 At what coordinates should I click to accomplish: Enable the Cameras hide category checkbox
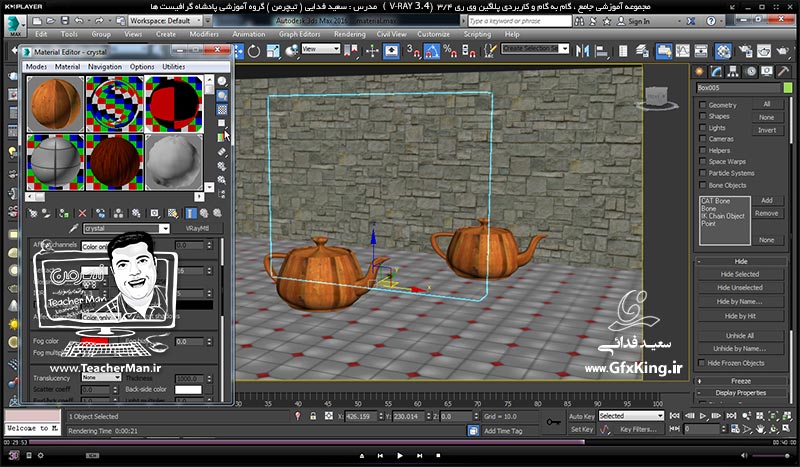[x=703, y=139]
